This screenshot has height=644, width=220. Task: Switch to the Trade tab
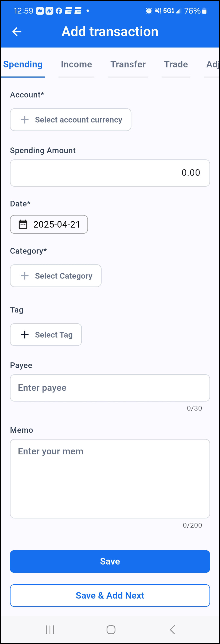176,64
